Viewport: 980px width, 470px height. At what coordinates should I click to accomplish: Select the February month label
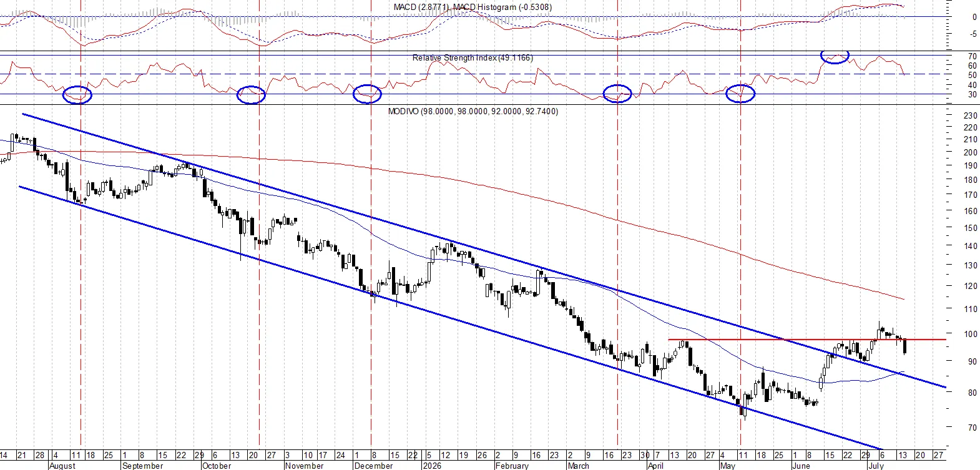(512, 466)
